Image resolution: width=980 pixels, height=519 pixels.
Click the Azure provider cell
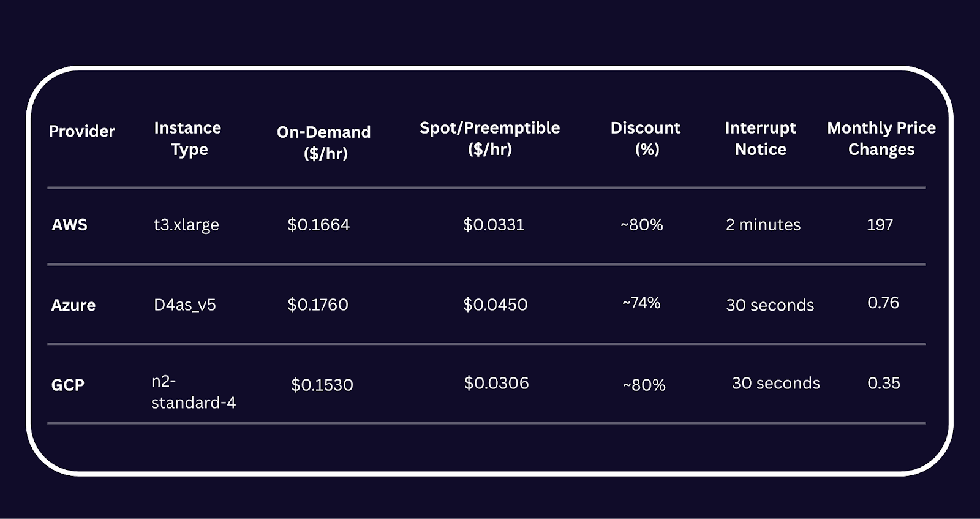73,305
